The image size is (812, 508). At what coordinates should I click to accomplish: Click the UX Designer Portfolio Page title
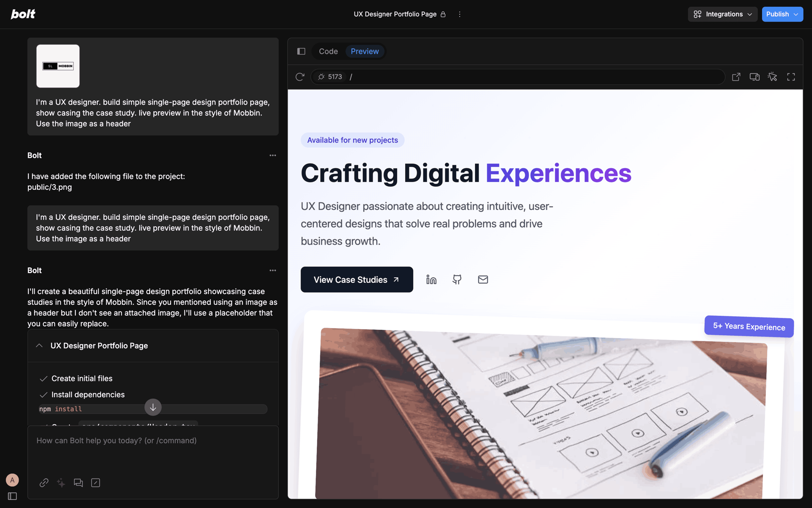coord(395,14)
